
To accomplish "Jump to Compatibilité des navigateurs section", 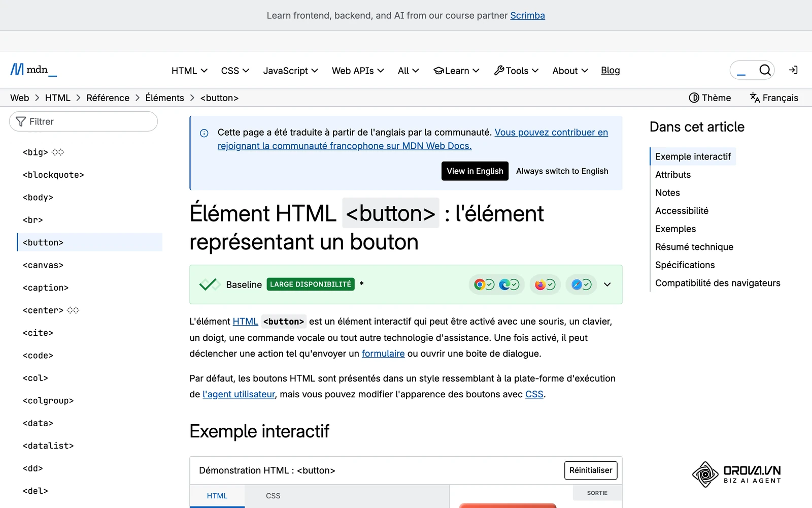I will click(718, 283).
